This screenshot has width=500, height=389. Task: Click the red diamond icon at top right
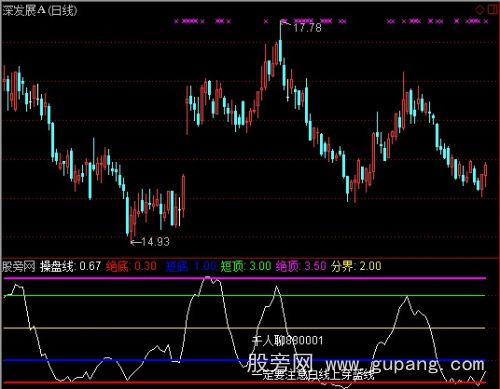click(x=480, y=10)
